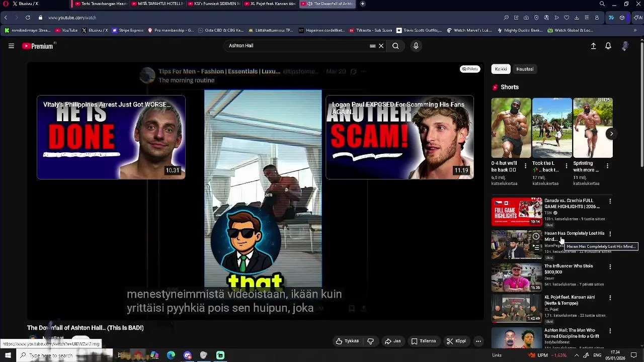
Task: Expand the bookmarks overflow chevron
Action: click(635, 30)
